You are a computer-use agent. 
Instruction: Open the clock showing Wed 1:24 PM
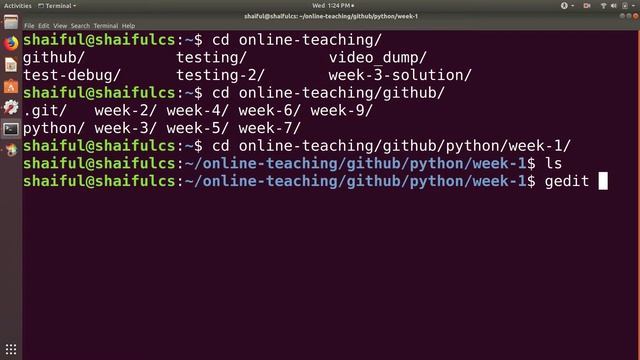[333, 6]
